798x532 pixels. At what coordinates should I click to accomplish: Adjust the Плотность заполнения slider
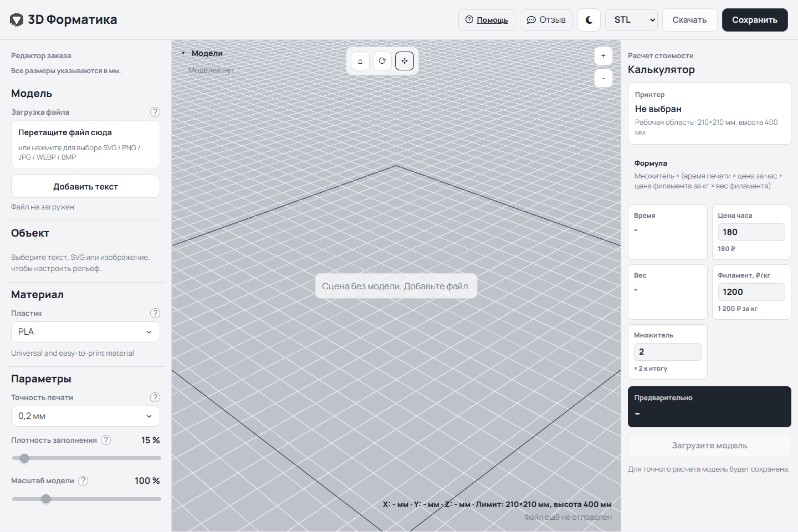(x=86, y=458)
